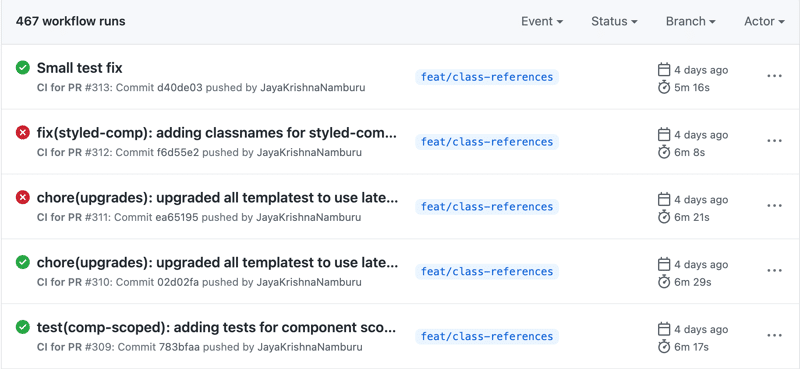Image resolution: width=800 pixels, height=369 pixels.
Task: Open the Event filter dropdown
Action: tap(542, 21)
